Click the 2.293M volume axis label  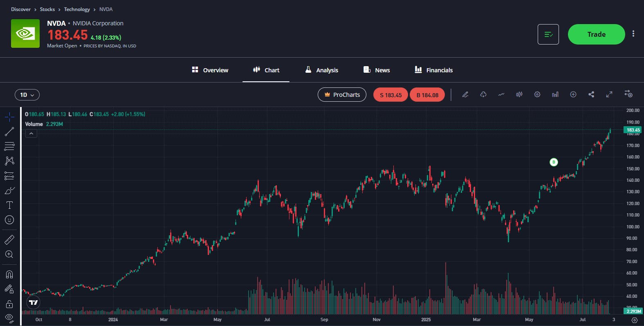tap(633, 311)
